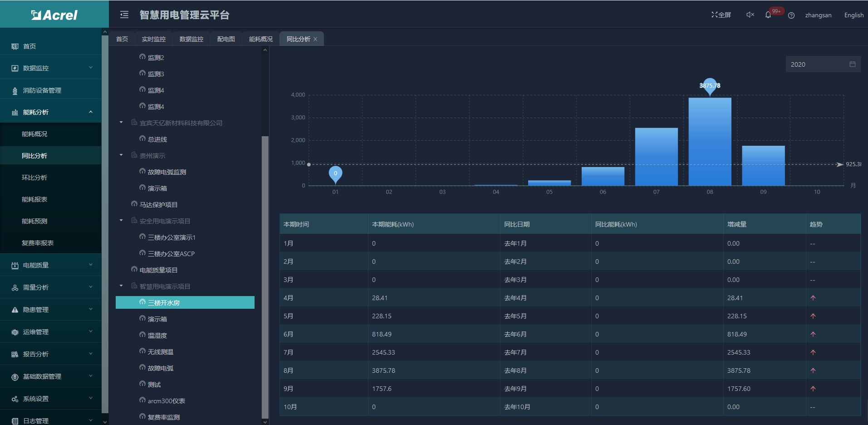Switch to the 数据监控 tab
Screen dimensions: 868x425
point(191,39)
